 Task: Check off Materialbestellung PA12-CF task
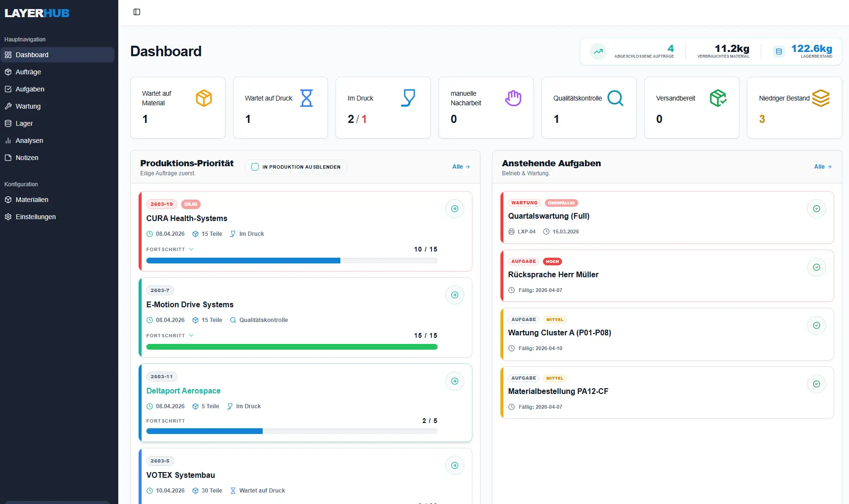[817, 384]
